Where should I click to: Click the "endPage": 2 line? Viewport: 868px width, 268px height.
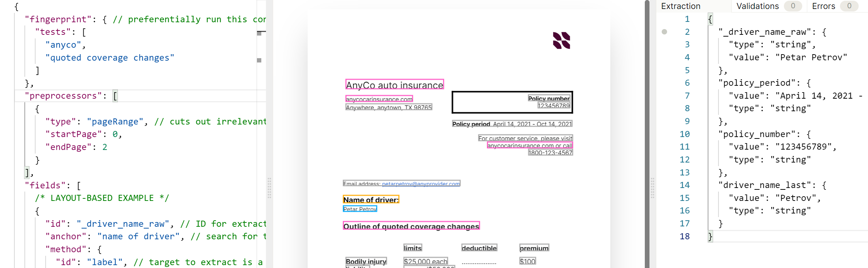(76, 147)
